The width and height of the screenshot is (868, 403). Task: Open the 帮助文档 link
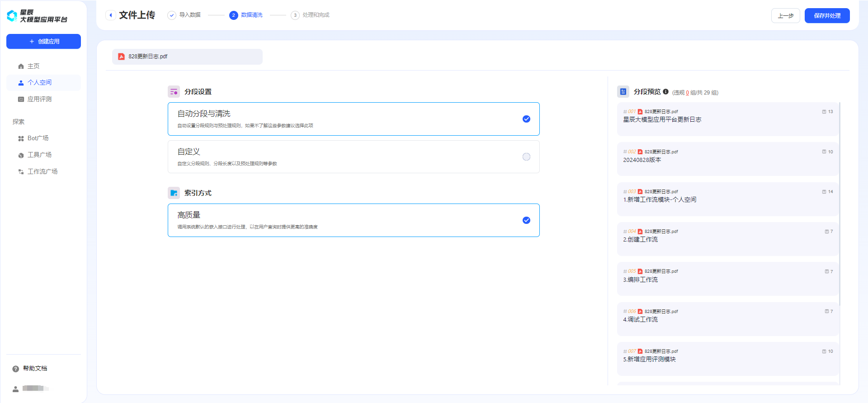[35, 369]
